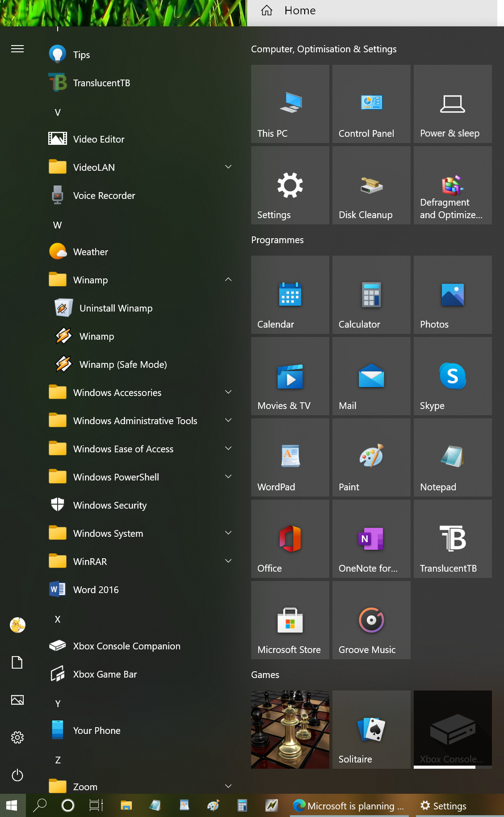
Task: Jump to letter Y header
Action: (58, 703)
